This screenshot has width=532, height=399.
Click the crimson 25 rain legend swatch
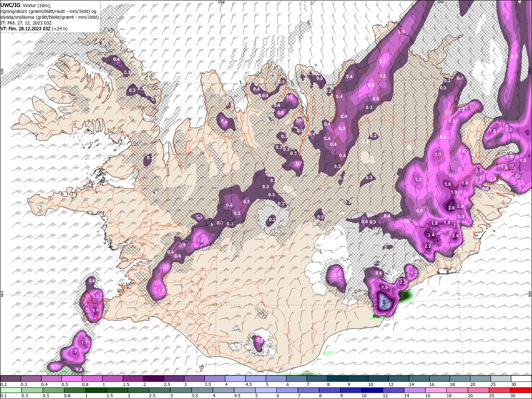pos(500,390)
